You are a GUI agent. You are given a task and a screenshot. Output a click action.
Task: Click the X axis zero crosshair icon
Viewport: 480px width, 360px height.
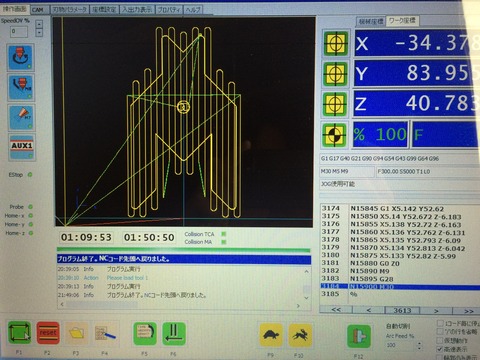click(x=336, y=43)
